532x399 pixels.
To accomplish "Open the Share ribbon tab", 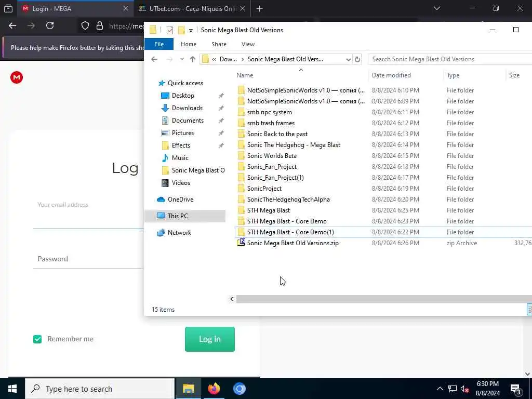I will tap(219, 44).
